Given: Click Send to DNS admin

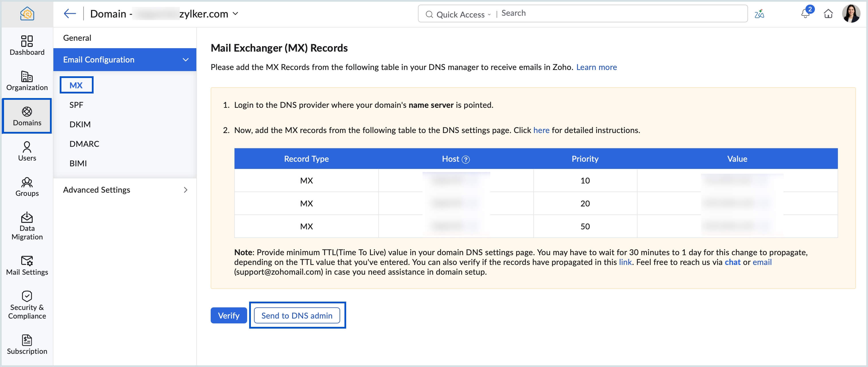Looking at the screenshot, I should click(297, 315).
